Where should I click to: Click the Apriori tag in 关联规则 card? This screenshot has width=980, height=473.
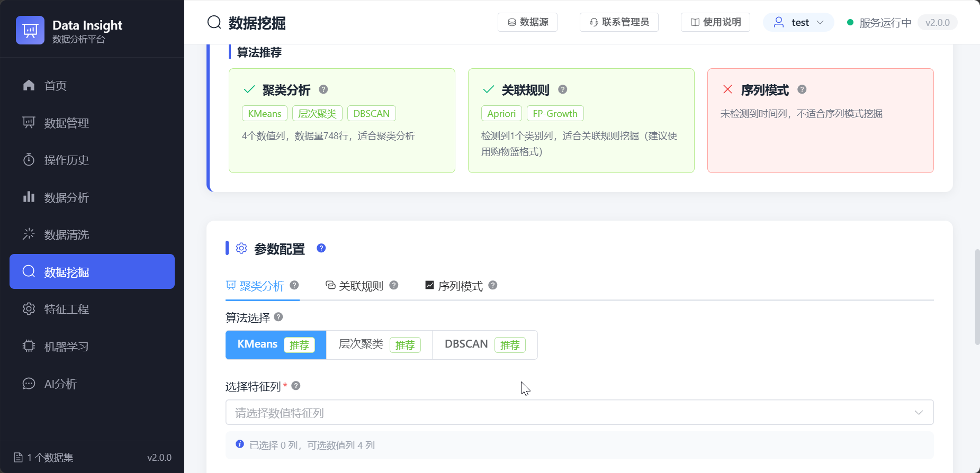[x=501, y=114]
